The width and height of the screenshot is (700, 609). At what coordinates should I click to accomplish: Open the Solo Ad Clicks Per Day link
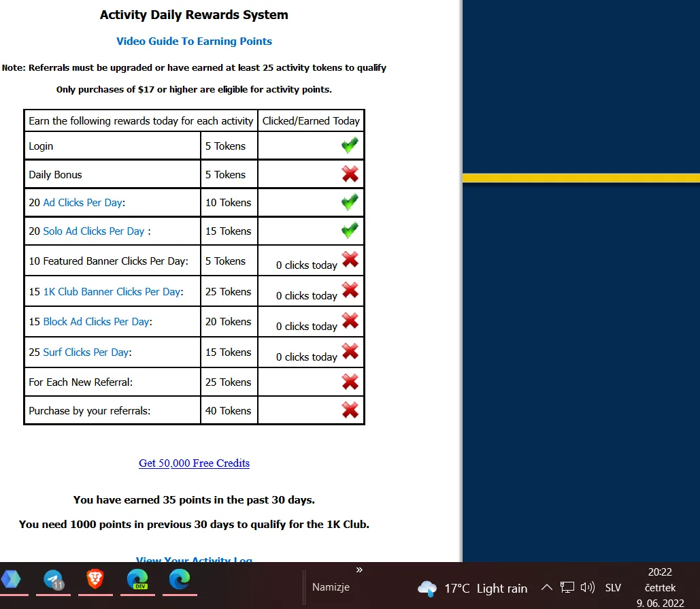(x=94, y=231)
